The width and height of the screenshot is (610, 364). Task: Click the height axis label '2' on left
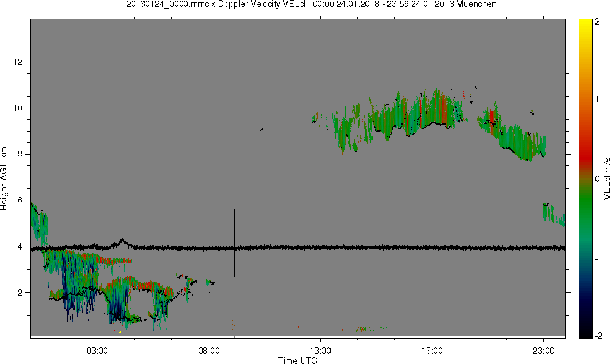tap(20, 293)
